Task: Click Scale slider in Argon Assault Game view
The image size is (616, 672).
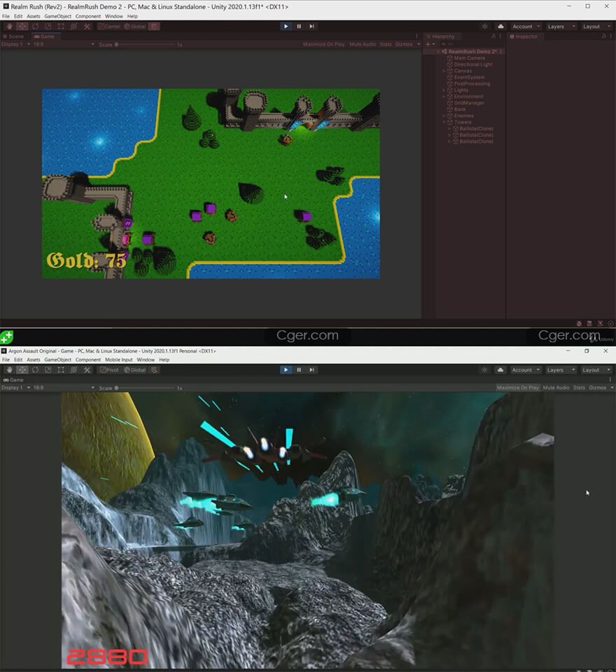Action: click(x=146, y=387)
